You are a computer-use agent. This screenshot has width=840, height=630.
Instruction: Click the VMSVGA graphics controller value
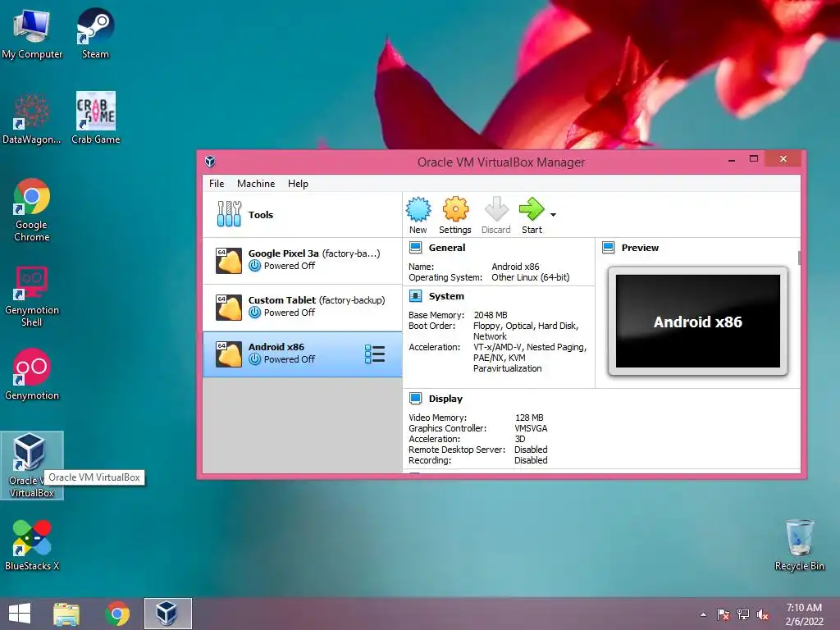coord(531,428)
